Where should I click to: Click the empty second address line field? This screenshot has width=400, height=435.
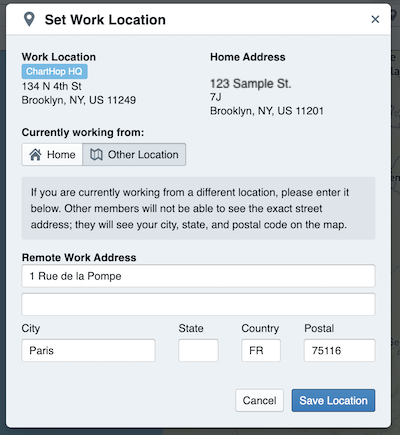[x=198, y=304]
